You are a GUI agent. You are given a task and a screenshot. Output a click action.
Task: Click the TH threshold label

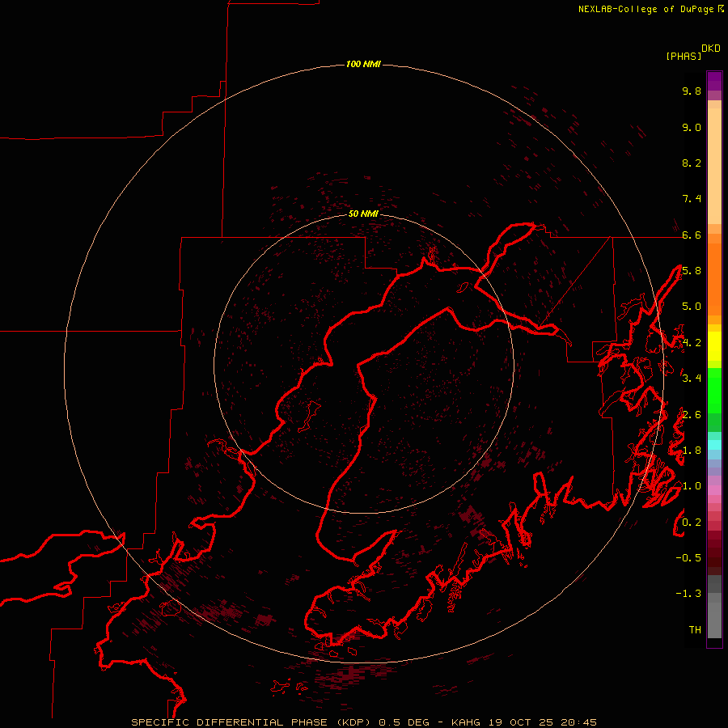[x=695, y=630]
